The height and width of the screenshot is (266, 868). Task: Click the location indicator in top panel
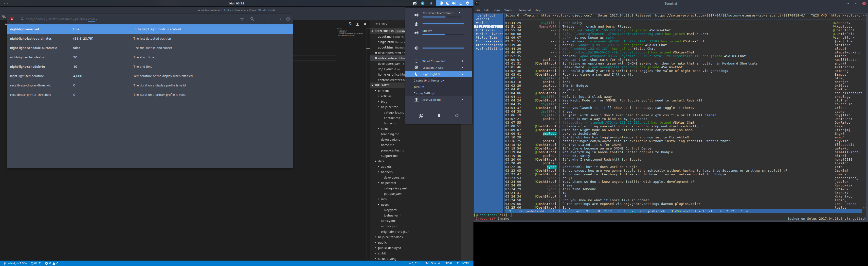441,3
